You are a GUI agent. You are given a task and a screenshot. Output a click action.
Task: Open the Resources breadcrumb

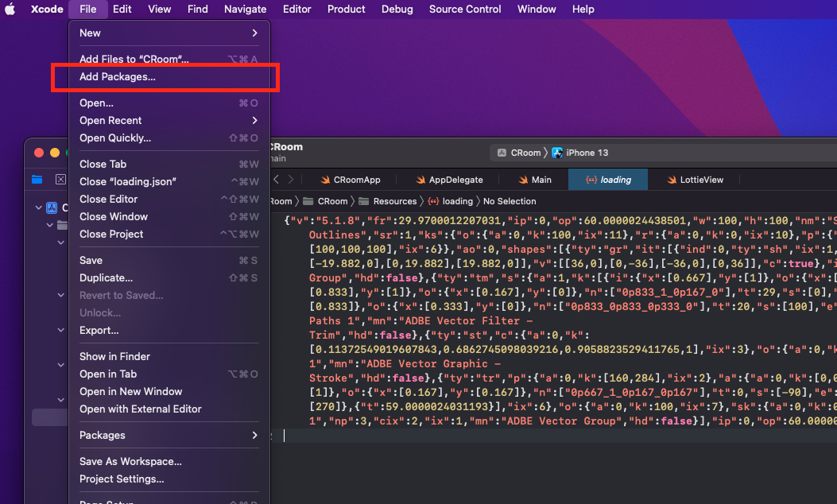pyautogui.click(x=388, y=201)
